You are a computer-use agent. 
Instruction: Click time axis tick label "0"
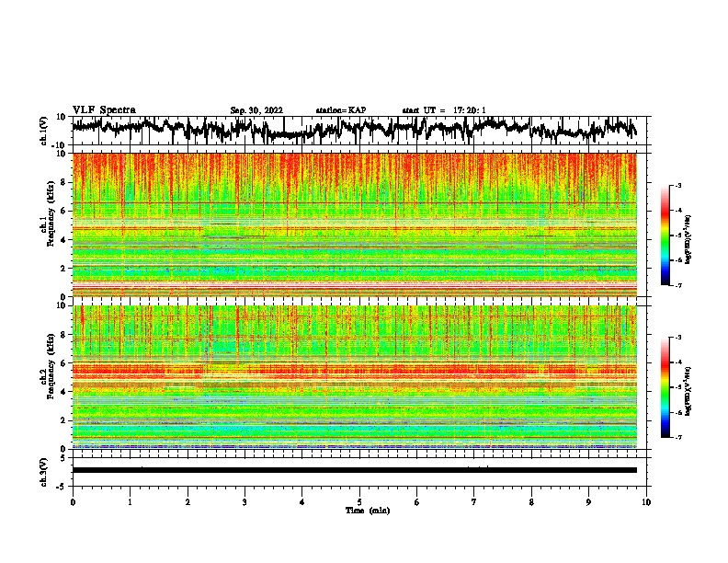pos(73,502)
